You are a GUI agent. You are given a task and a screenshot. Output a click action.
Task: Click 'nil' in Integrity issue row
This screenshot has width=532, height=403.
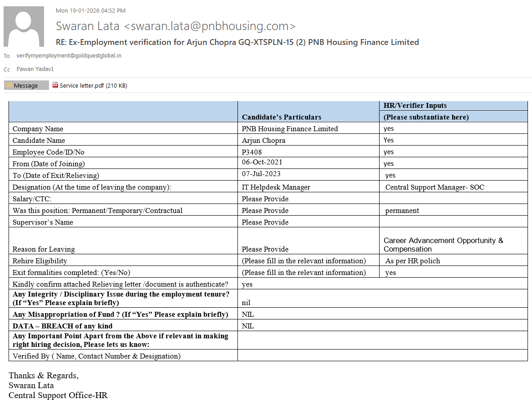click(x=246, y=303)
